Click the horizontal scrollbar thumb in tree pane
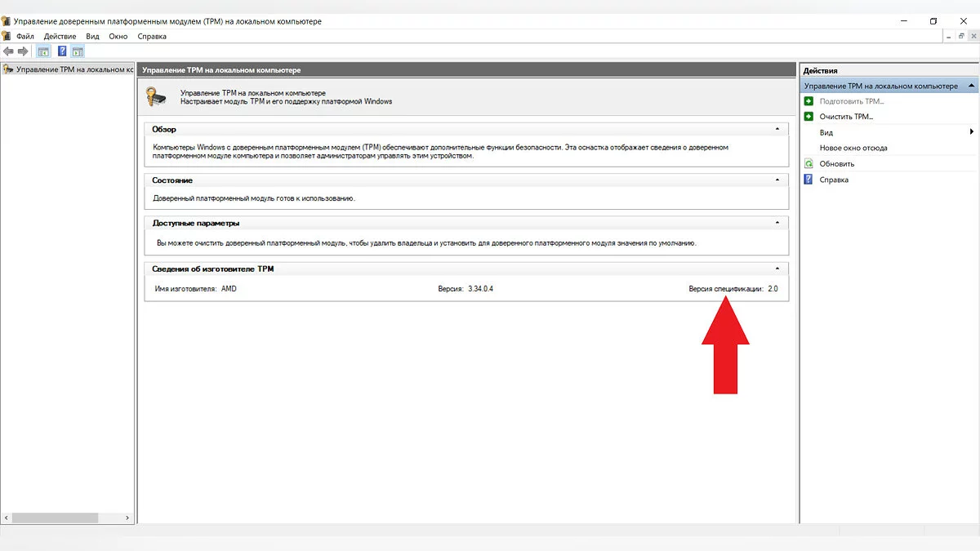The height and width of the screenshot is (551, 980). click(56, 518)
